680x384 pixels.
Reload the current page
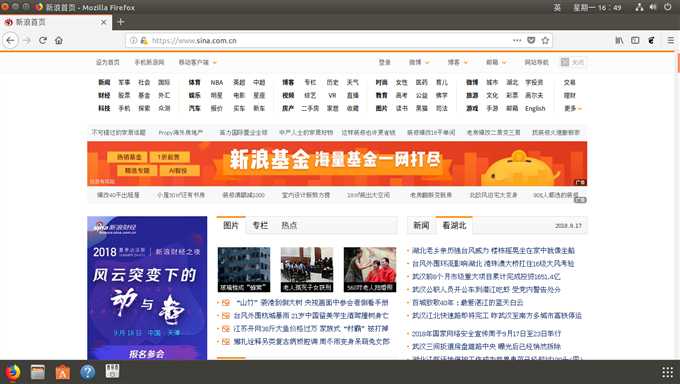(42, 40)
